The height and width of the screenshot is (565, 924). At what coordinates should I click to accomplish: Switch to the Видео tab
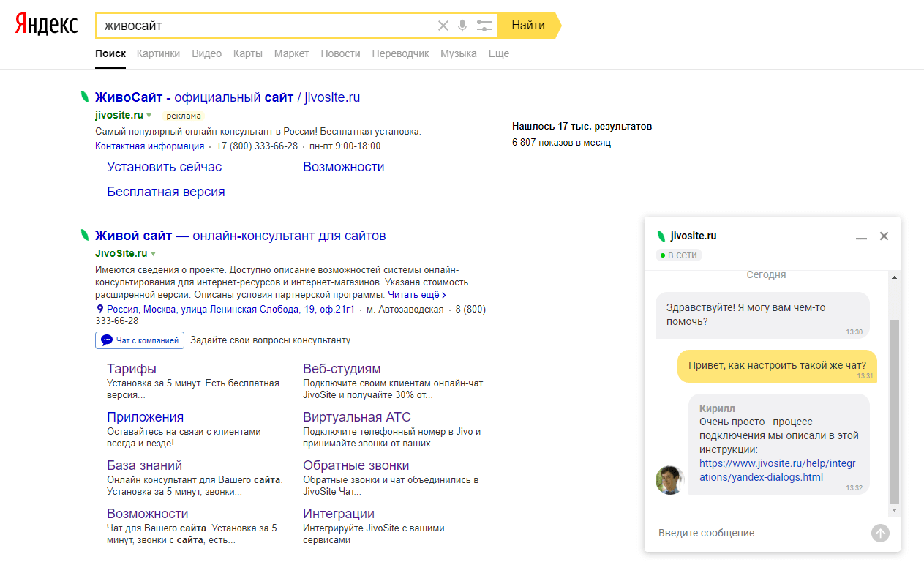tap(206, 53)
